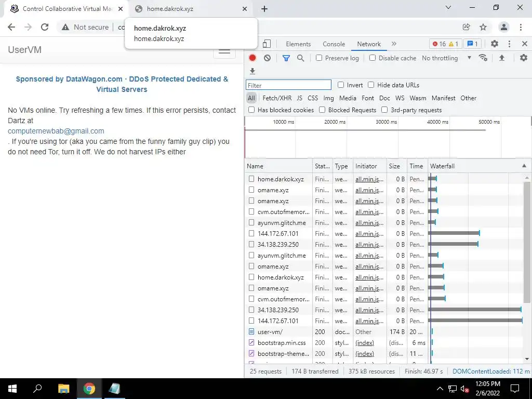Stop recording network log red button
Viewport: 532px width, 399px height.
252,58
